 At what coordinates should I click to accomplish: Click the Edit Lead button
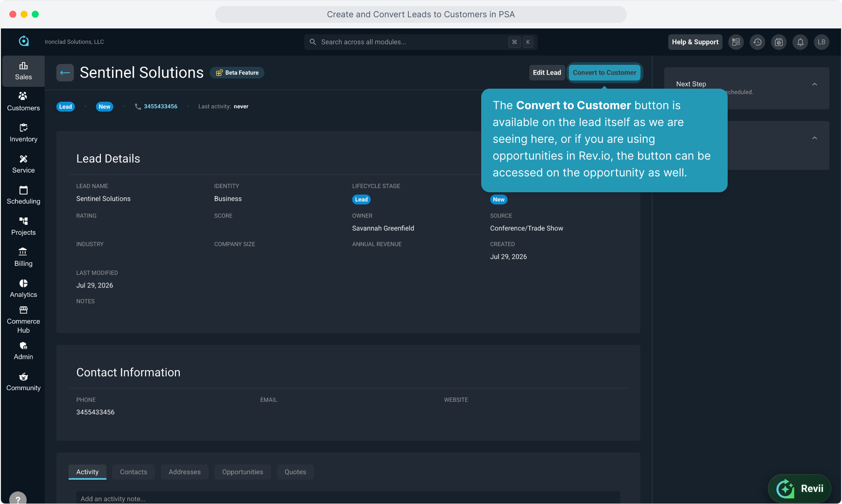[x=547, y=73]
